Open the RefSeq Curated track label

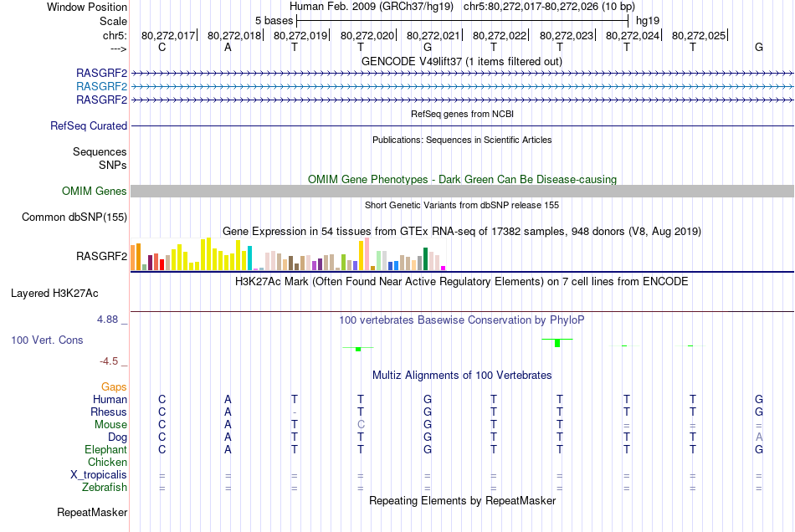click(88, 125)
